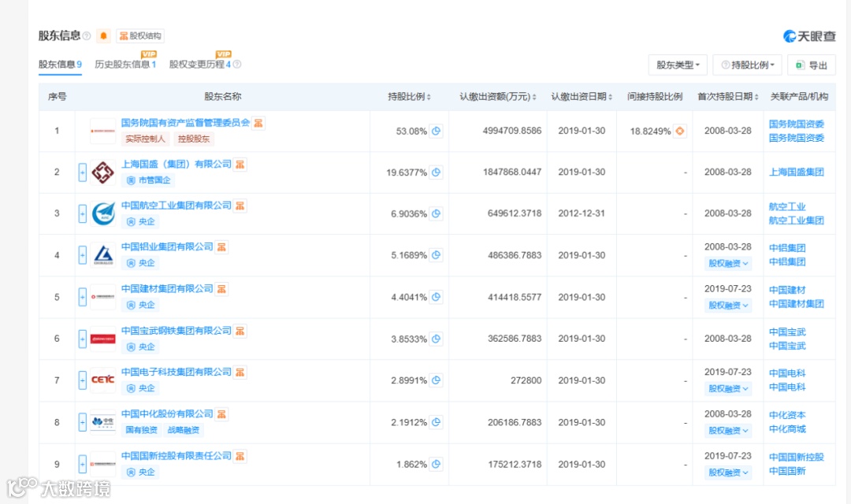Click the 实际控制人 tag

point(145,139)
